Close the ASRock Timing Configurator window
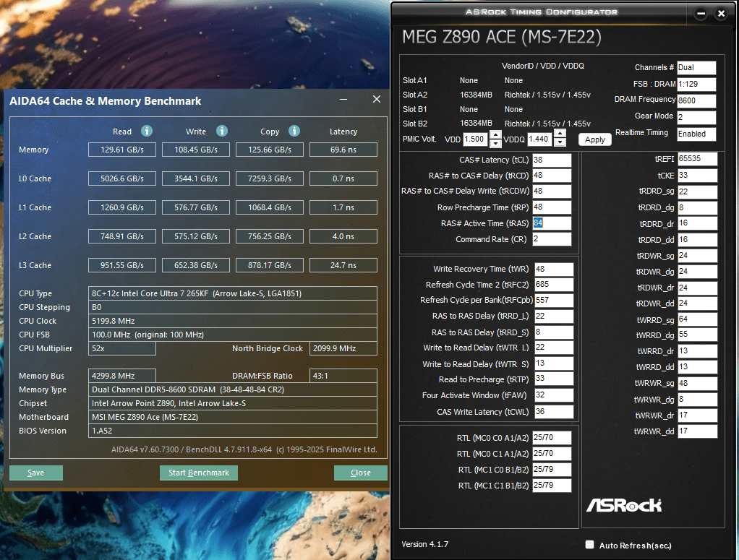This screenshot has height=560, width=739. [721, 14]
